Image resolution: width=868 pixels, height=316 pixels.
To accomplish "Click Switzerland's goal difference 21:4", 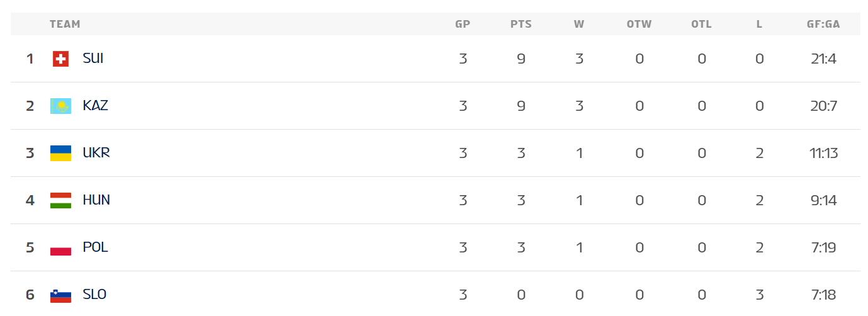I will (x=823, y=59).
